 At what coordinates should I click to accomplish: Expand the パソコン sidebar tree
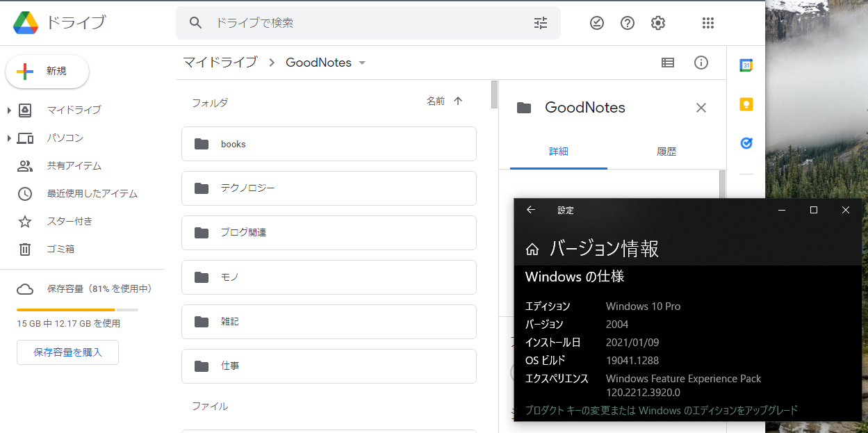tap(8, 138)
